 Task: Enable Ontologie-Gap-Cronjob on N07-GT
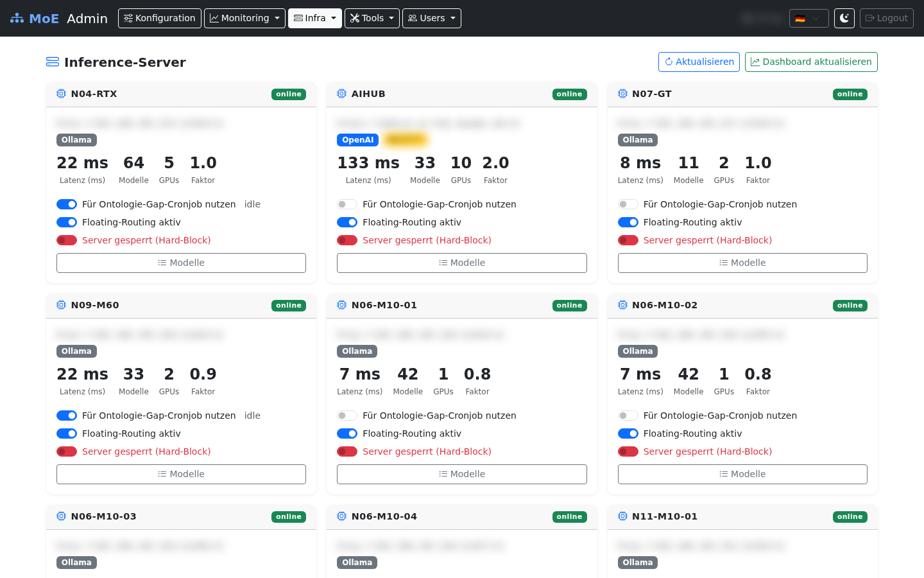628,204
